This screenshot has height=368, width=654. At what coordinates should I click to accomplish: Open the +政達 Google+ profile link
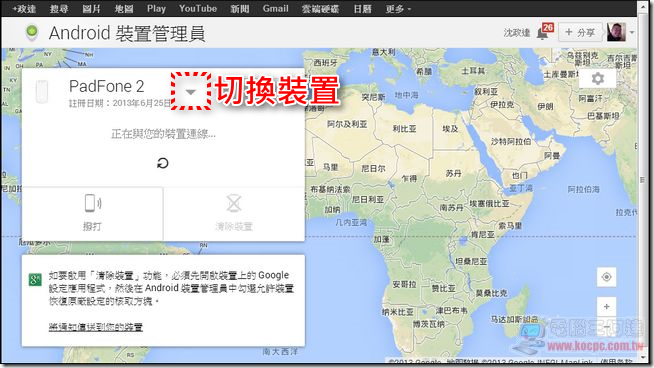point(24,9)
